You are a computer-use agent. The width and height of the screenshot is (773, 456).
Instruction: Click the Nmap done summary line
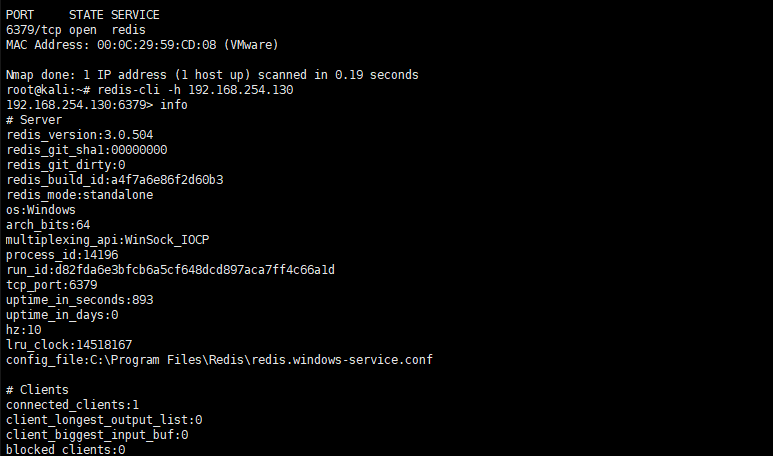[x=212, y=75]
